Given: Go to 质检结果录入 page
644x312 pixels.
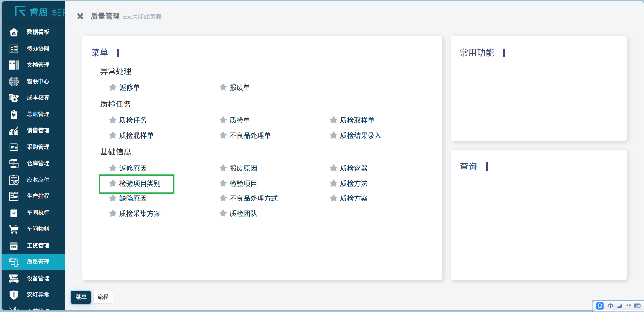Looking at the screenshot, I should click(361, 135).
